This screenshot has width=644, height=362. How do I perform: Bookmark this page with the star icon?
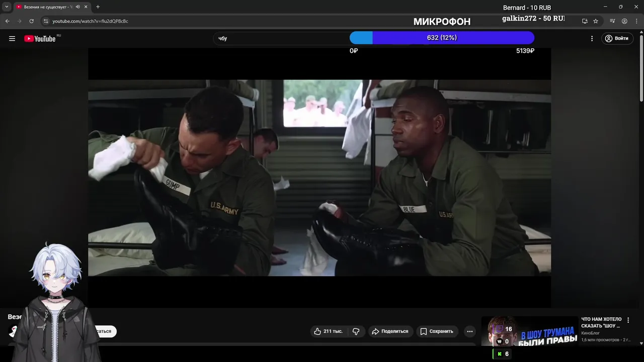(x=596, y=21)
